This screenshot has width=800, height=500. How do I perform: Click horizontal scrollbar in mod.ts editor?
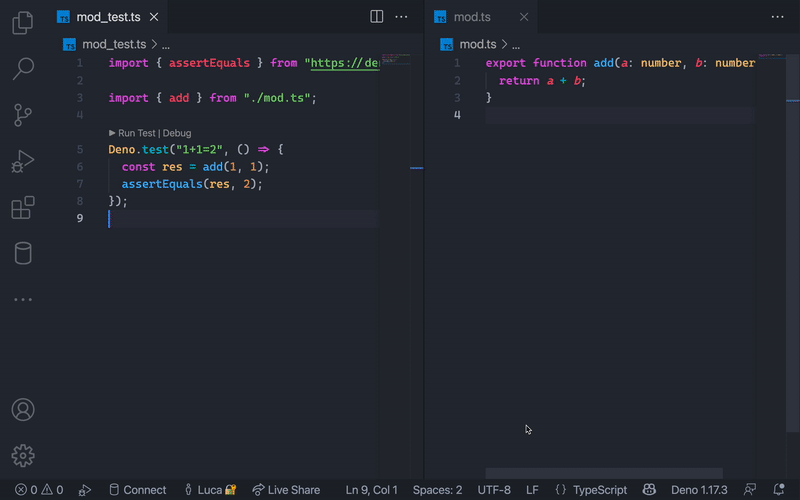pos(604,473)
